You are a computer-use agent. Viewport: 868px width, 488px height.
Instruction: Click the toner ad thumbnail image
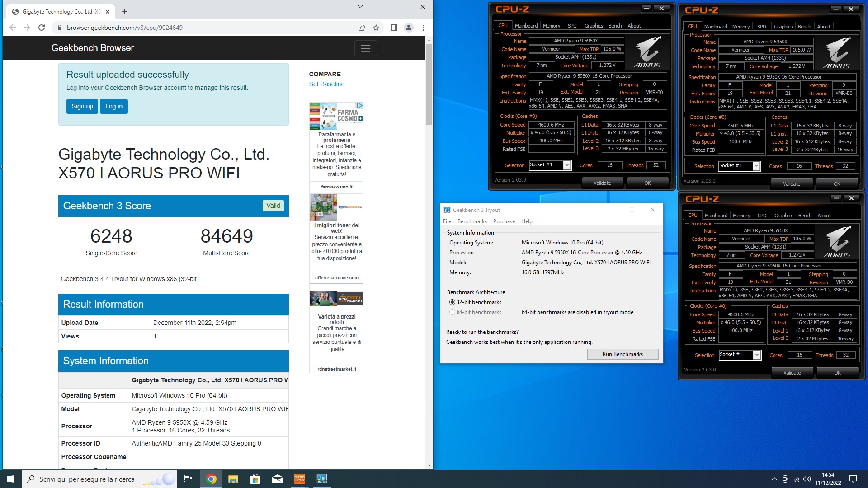(323, 207)
